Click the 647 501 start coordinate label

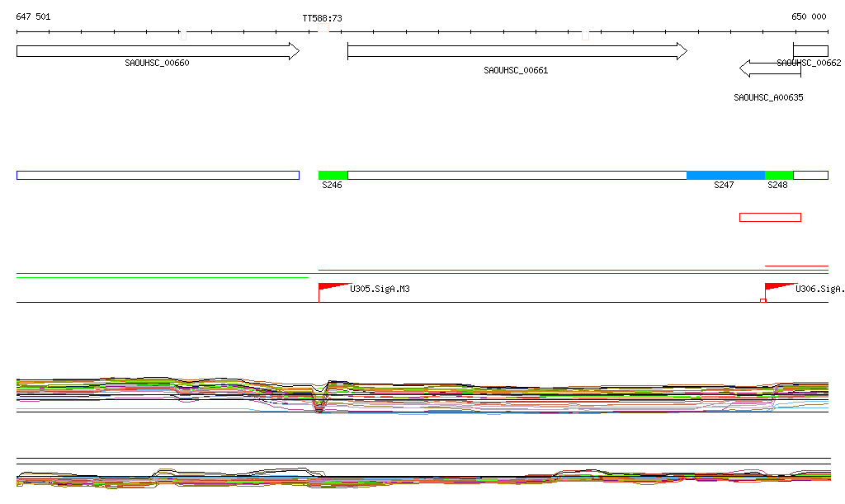click(x=33, y=16)
